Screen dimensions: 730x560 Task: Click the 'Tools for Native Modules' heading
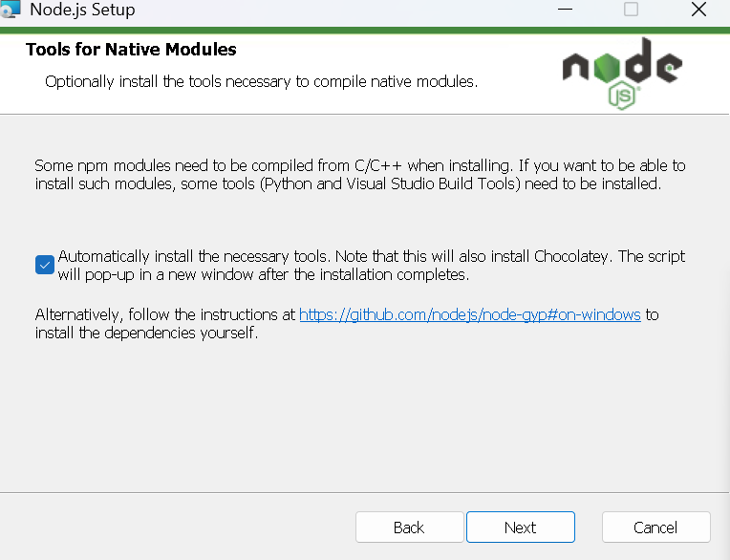(131, 50)
